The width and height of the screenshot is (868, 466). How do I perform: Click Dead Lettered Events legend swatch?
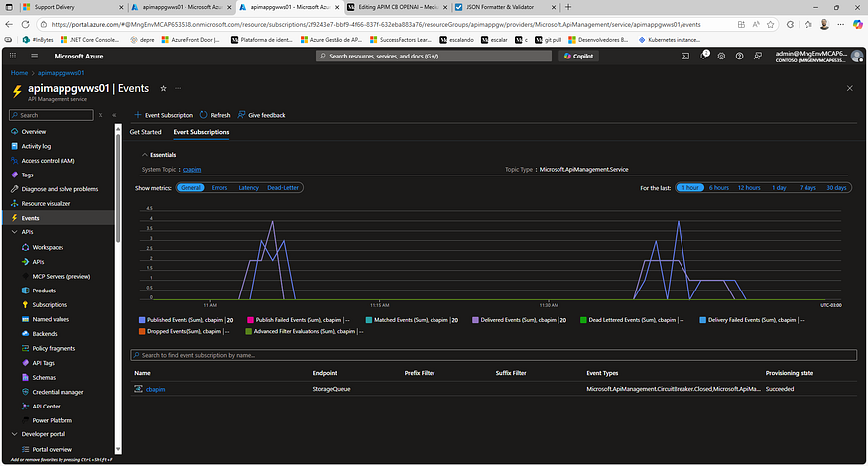click(x=583, y=320)
